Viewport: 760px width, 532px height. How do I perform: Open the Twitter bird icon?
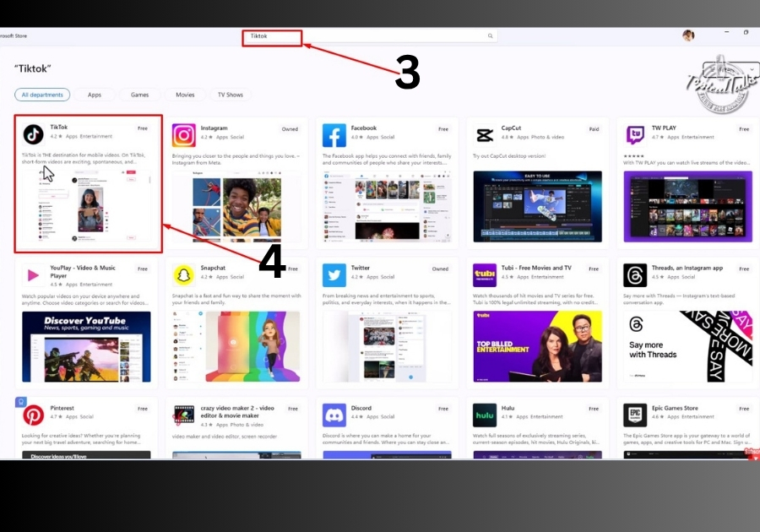334,275
